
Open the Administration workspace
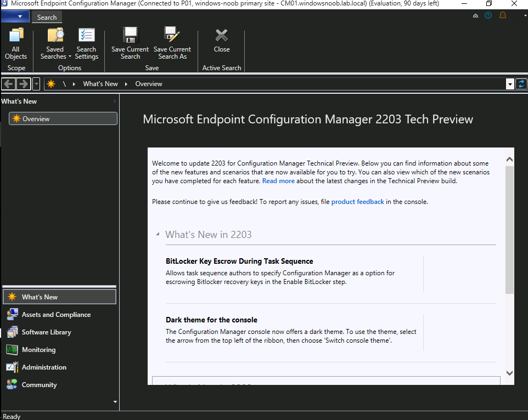(x=59, y=367)
